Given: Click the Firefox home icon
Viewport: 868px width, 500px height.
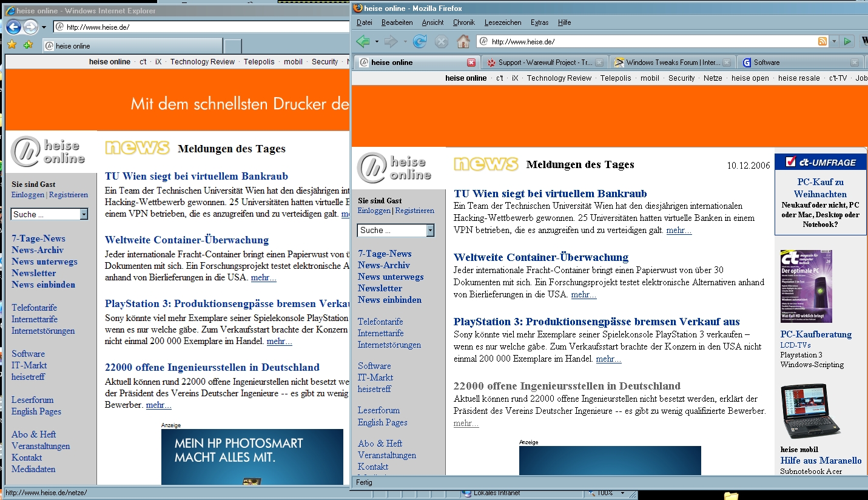Looking at the screenshot, I should click(x=463, y=41).
